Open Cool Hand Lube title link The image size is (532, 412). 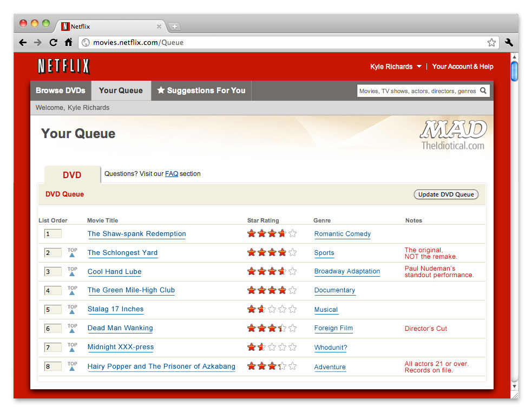114,272
